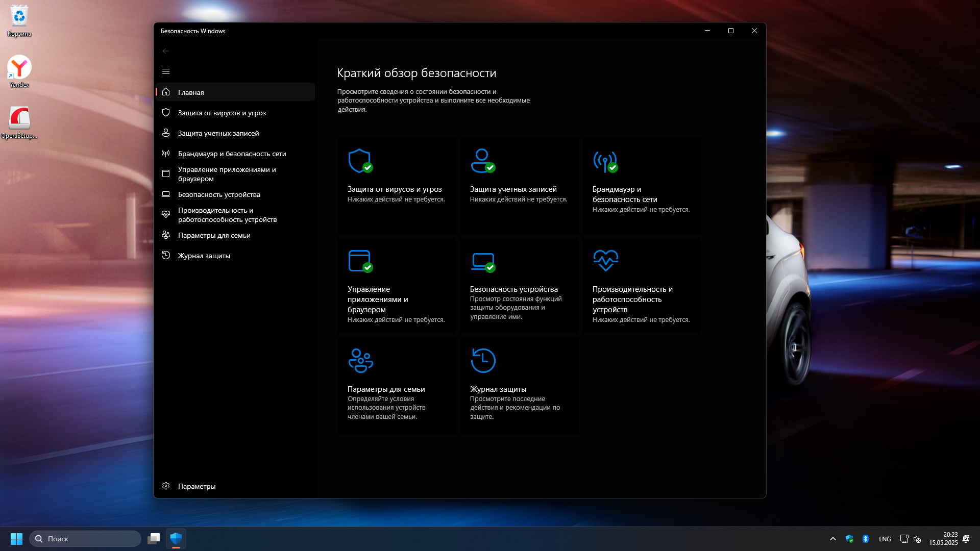Select Безопасность устройства in the sidebar
Screen dimensions: 980x551
click(219, 194)
